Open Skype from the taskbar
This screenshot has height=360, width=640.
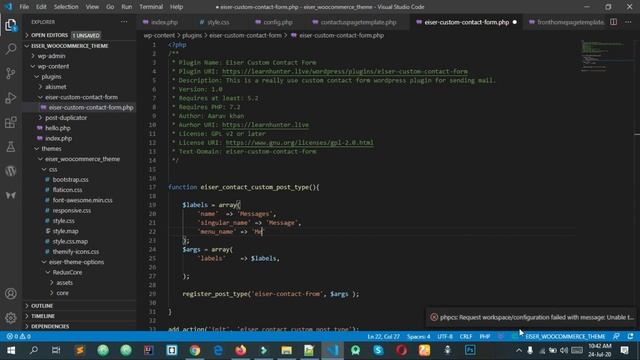pyautogui.click(x=378, y=350)
